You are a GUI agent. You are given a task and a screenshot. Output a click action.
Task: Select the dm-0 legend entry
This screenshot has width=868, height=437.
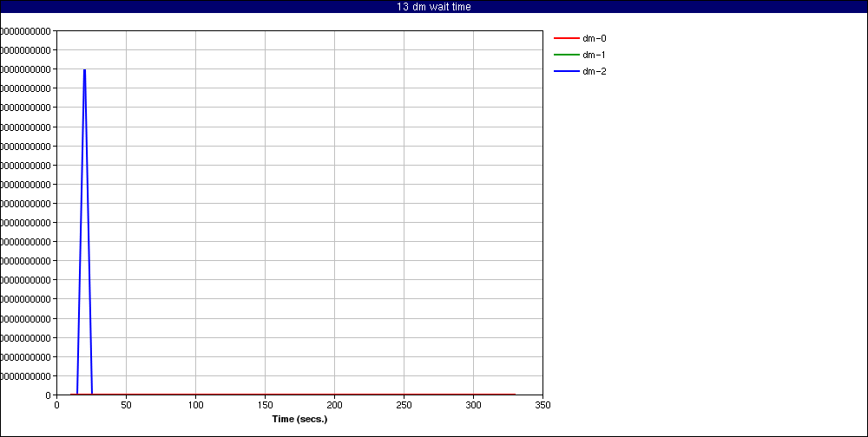tap(580, 38)
